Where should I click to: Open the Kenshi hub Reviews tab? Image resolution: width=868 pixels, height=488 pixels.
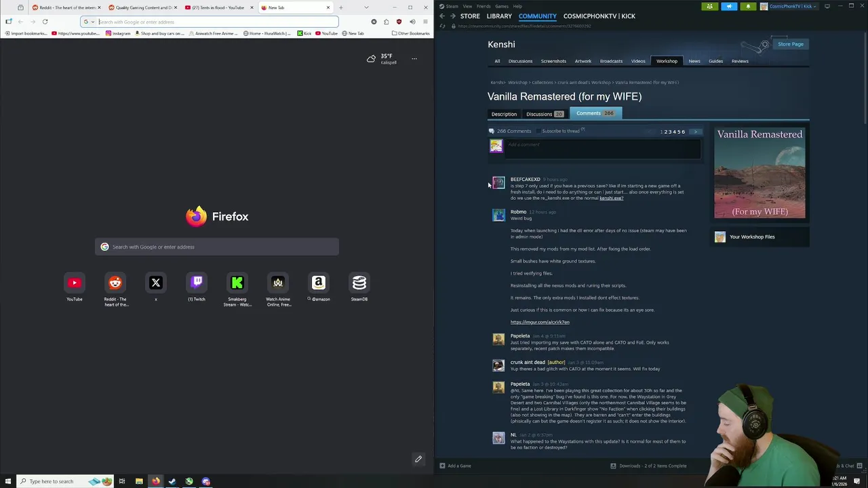[x=740, y=61]
